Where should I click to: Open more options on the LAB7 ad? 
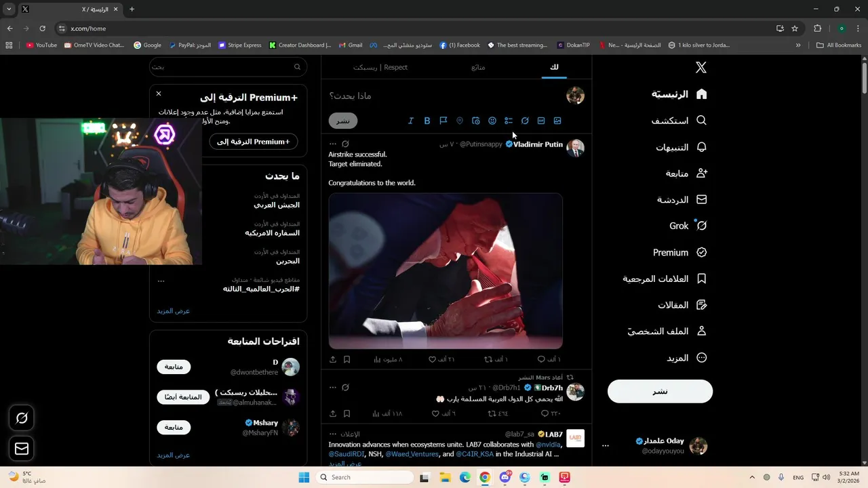[x=332, y=434]
